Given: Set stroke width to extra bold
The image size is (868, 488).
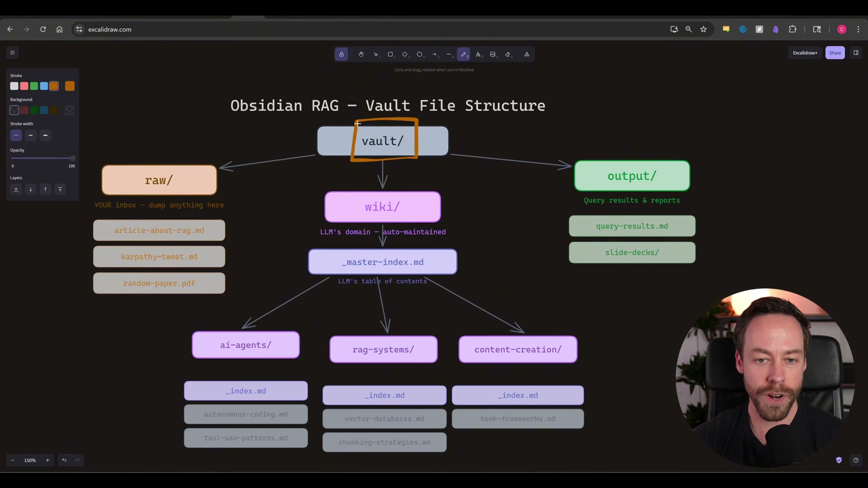Looking at the screenshot, I should pos(45,135).
